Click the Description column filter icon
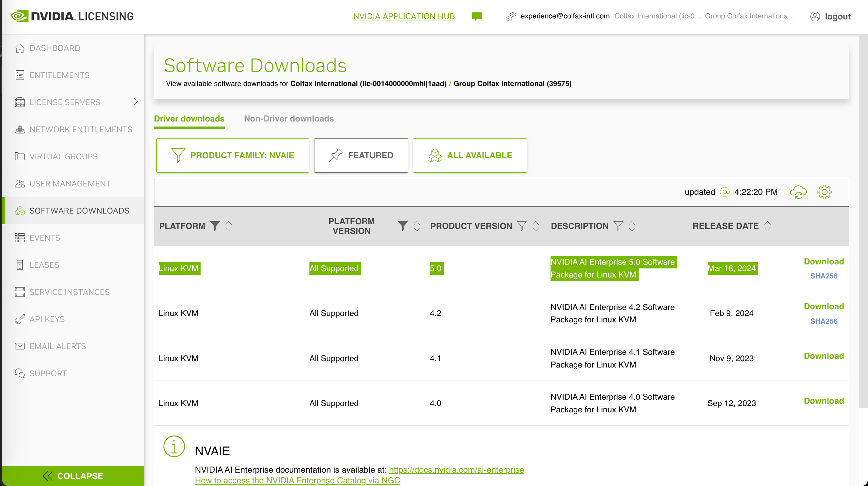The image size is (868, 486). (618, 226)
